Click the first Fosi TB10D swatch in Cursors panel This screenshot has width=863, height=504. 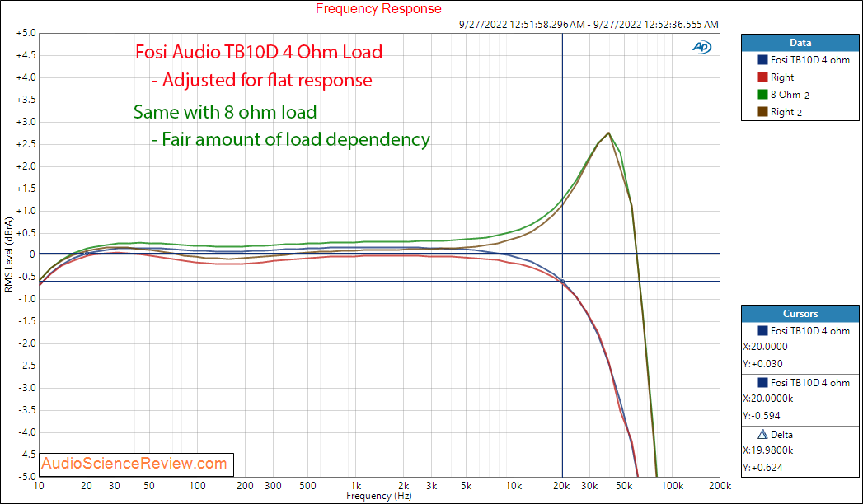(x=762, y=331)
